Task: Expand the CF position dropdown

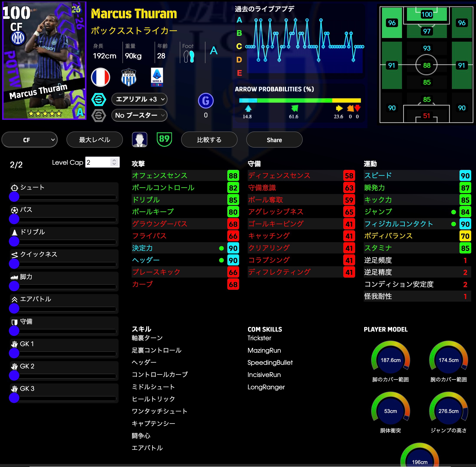Action: pyautogui.click(x=30, y=140)
